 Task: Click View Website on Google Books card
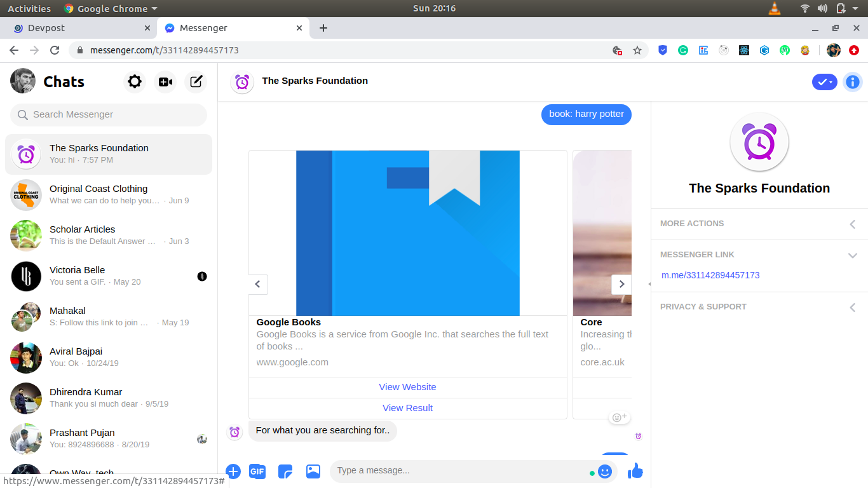tap(407, 387)
